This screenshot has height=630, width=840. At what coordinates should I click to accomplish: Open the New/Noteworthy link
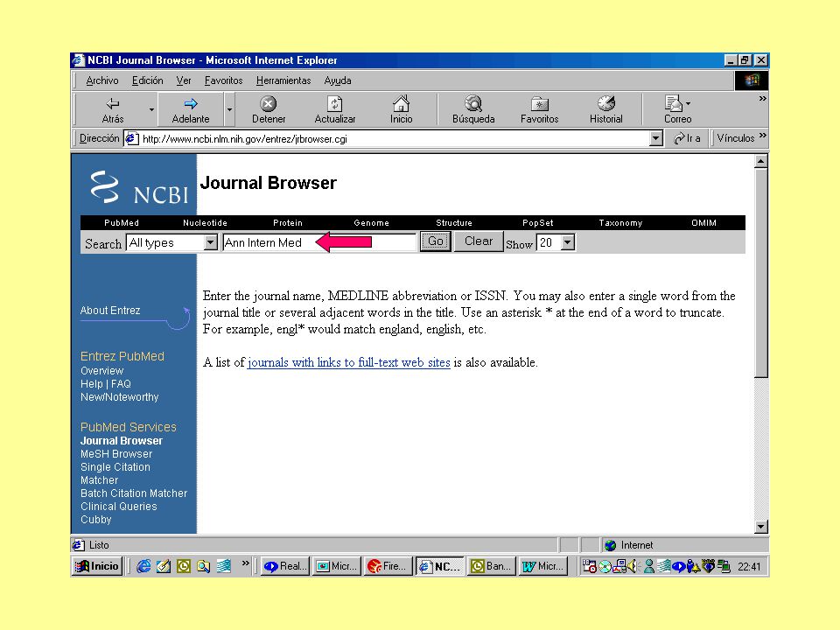pyautogui.click(x=120, y=397)
